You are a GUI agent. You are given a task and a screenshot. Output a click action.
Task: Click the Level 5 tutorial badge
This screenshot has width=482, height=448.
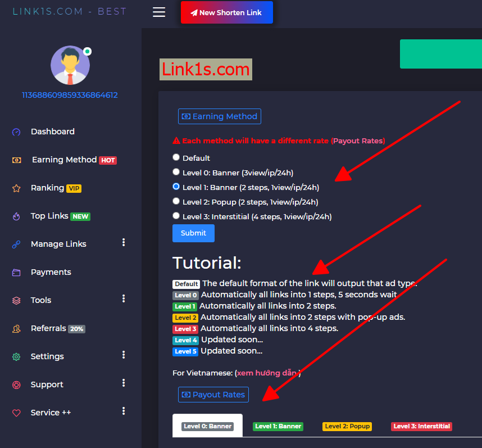coord(185,351)
